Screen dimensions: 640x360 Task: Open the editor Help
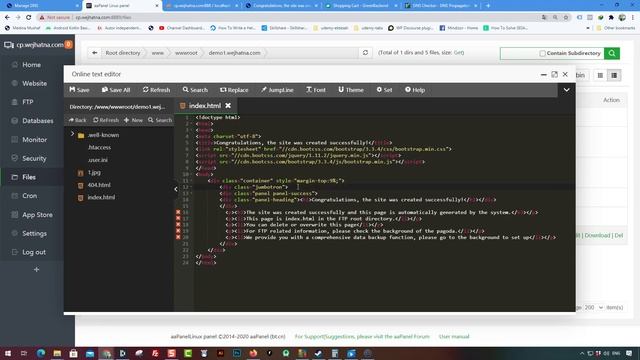pos(415,90)
